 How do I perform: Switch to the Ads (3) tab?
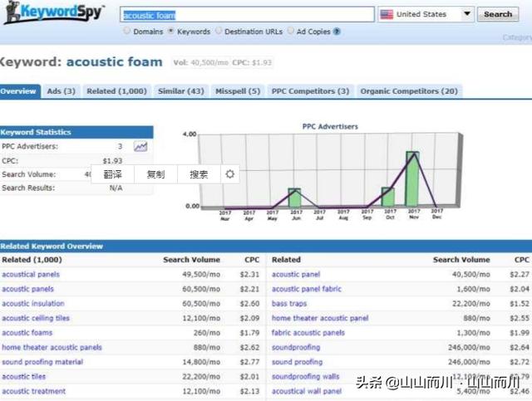tap(61, 91)
